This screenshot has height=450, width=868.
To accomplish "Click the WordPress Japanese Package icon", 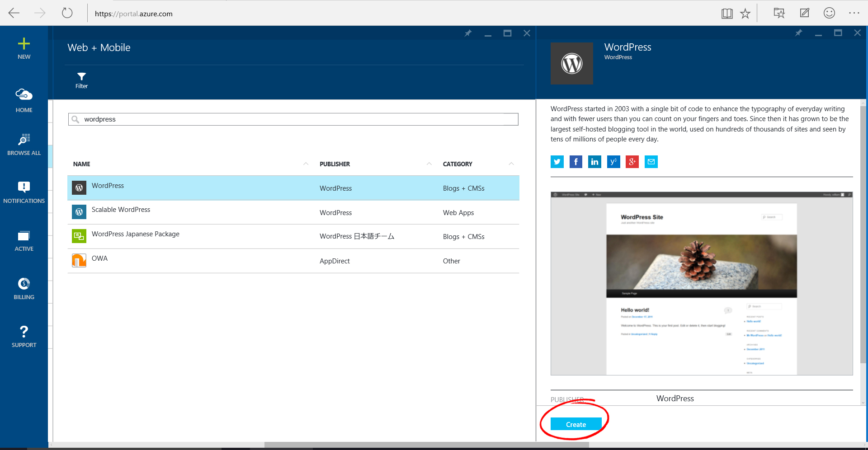I will 79,236.
